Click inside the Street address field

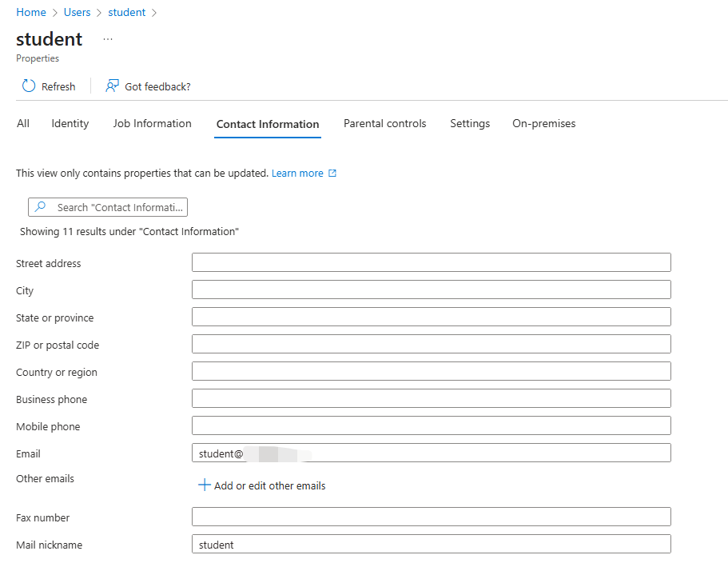pos(431,263)
